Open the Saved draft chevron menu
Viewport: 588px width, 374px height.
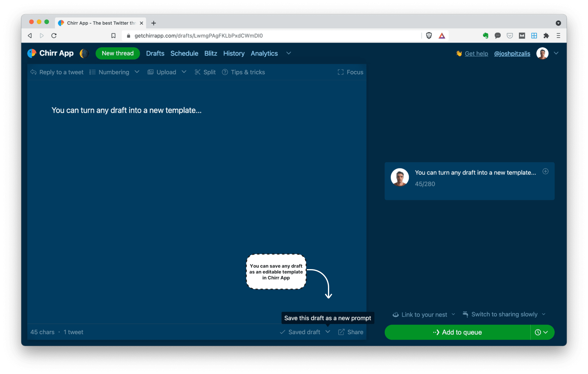click(328, 332)
